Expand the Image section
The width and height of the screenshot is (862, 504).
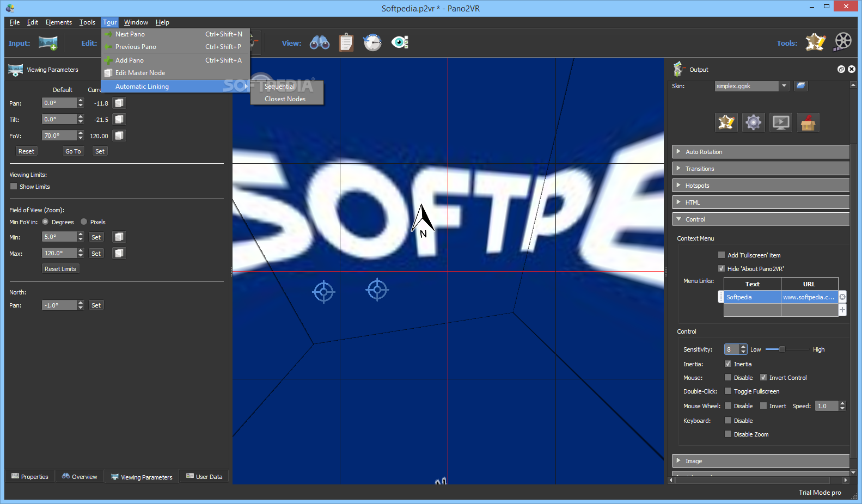tap(761, 461)
